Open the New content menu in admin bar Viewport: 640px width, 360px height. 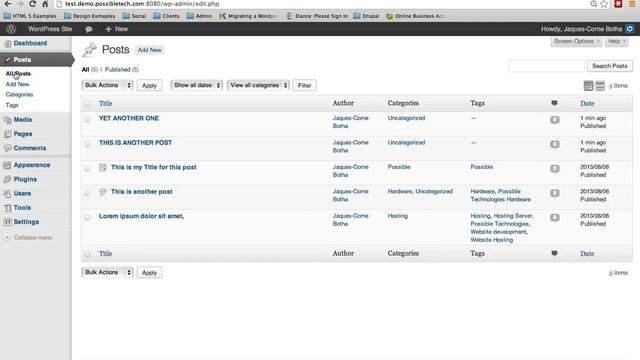(117, 29)
